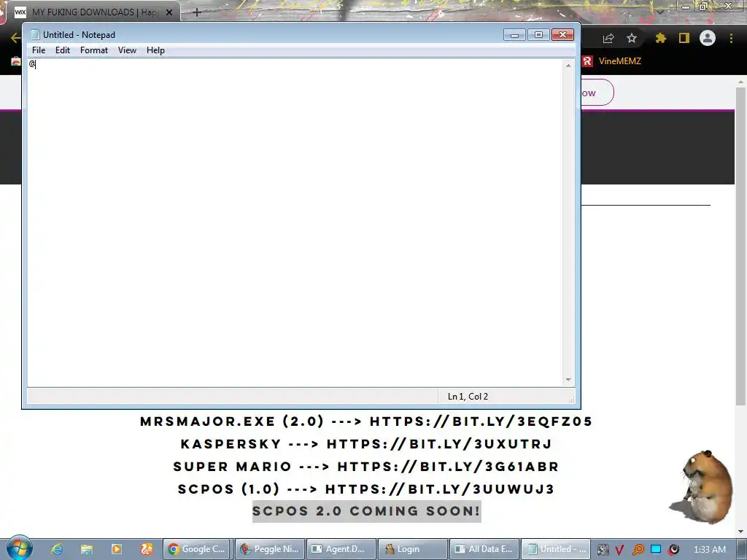747x560 pixels.
Task: Click the 'Ln 1, Col 2' status text
Action: (x=468, y=396)
